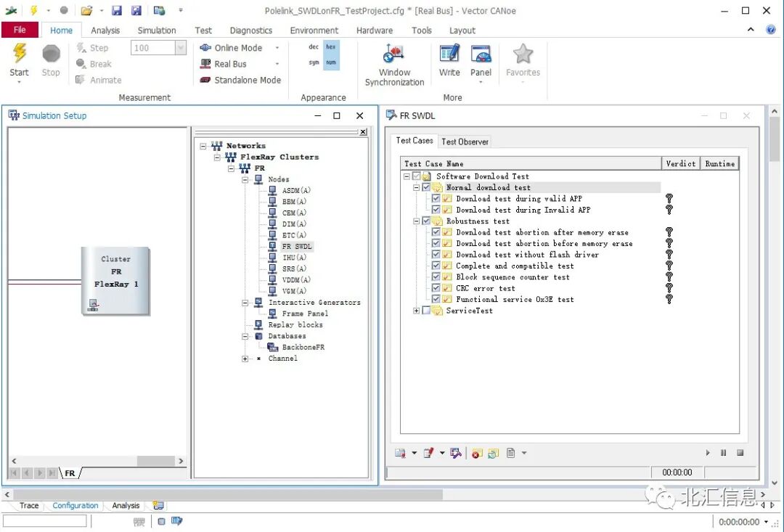Click the red X delete icon in FR SWDL toolbar
The height and width of the screenshot is (532, 784).
pos(477,453)
